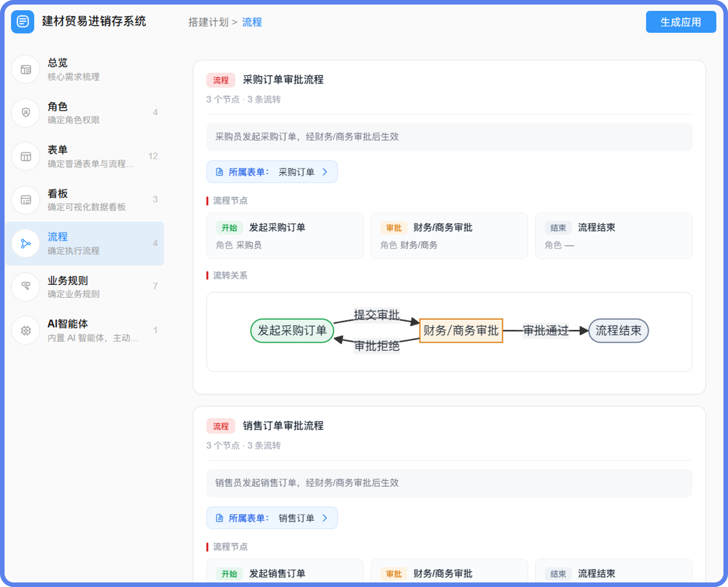Open the AI智能体 gear icon

point(26,330)
